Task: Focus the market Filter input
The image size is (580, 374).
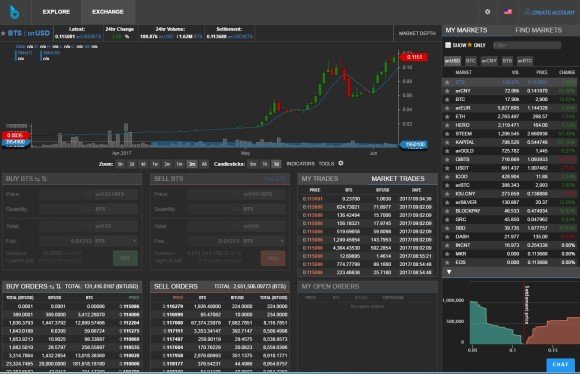Action: tap(527, 45)
